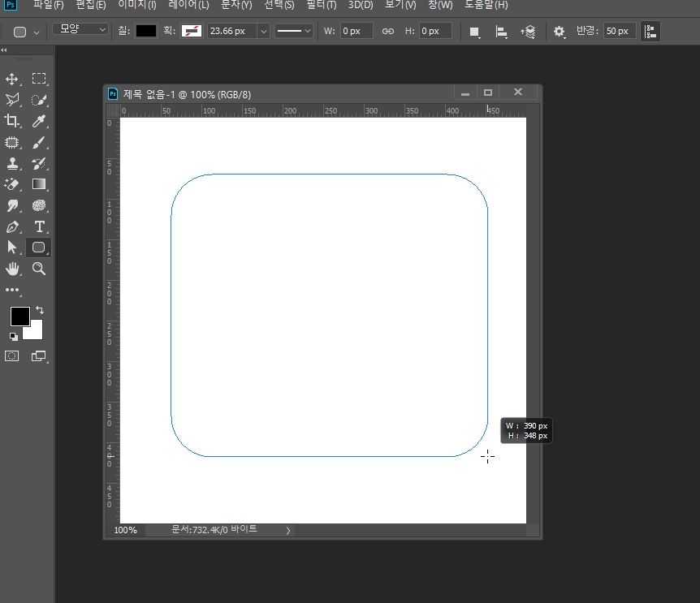Image resolution: width=700 pixels, height=603 pixels.
Task: Select the Brush tool
Action: [x=39, y=142]
